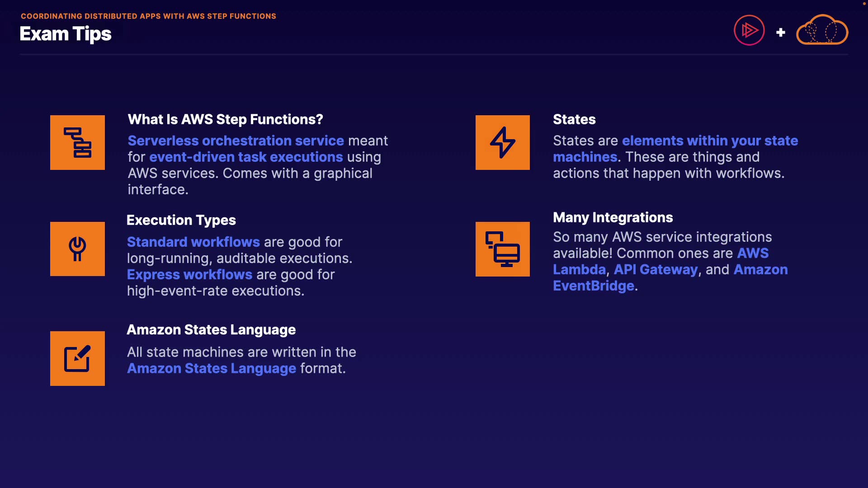868x488 pixels.
Task: Select 'What Is AWS Step Functions?' heading
Action: (x=225, y=119)
